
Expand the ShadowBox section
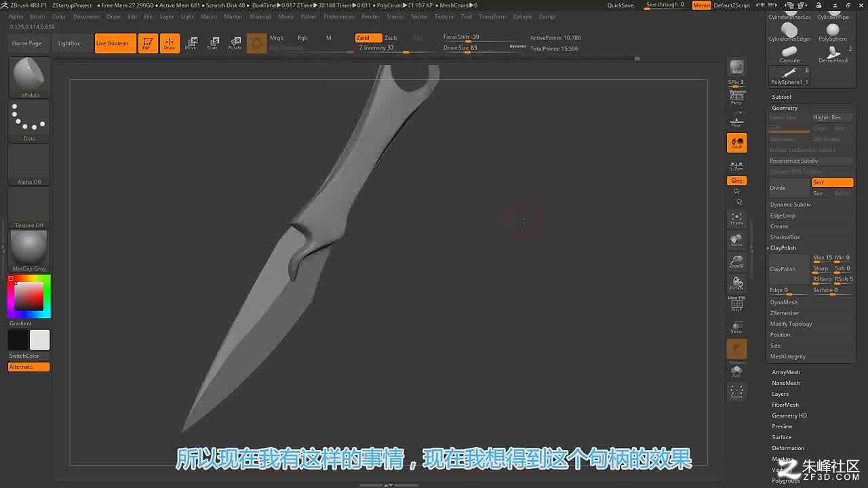pos(785,237)
